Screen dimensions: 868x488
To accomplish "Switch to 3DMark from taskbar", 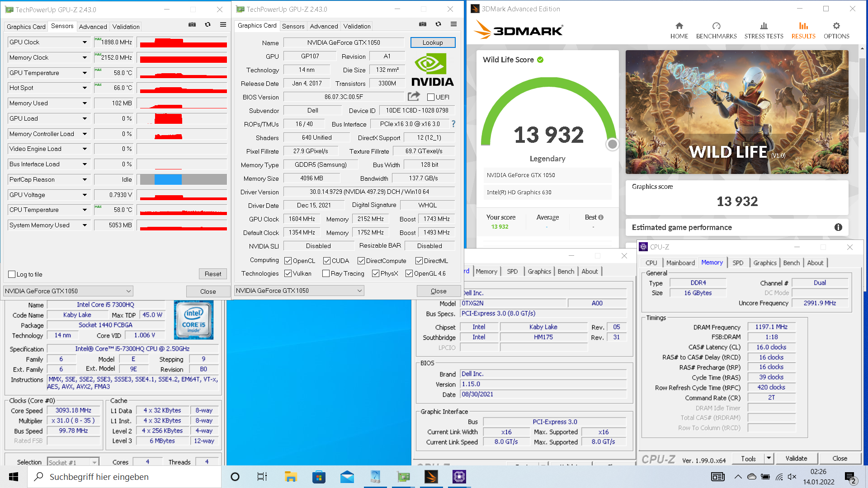I will click(x=431, y=477).
